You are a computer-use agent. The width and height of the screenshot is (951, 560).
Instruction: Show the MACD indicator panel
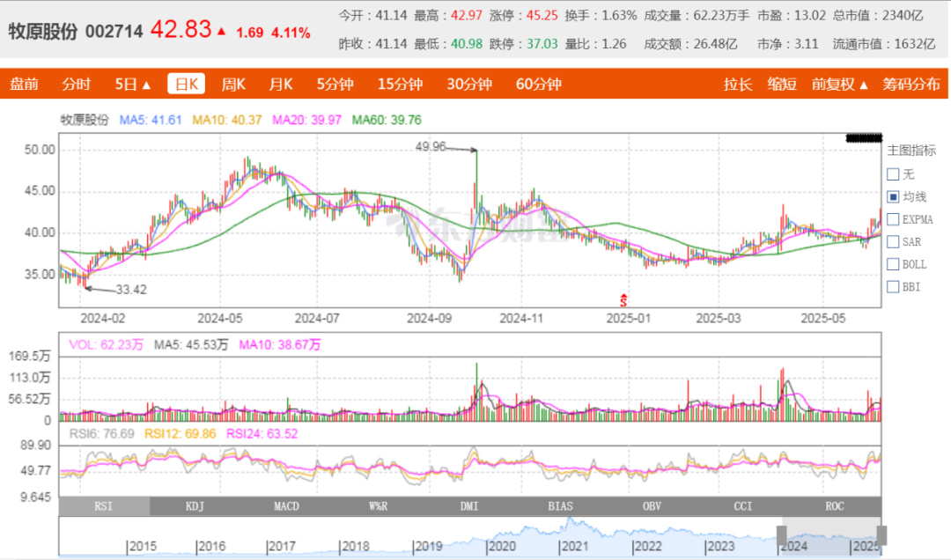(x=286, y=506)
